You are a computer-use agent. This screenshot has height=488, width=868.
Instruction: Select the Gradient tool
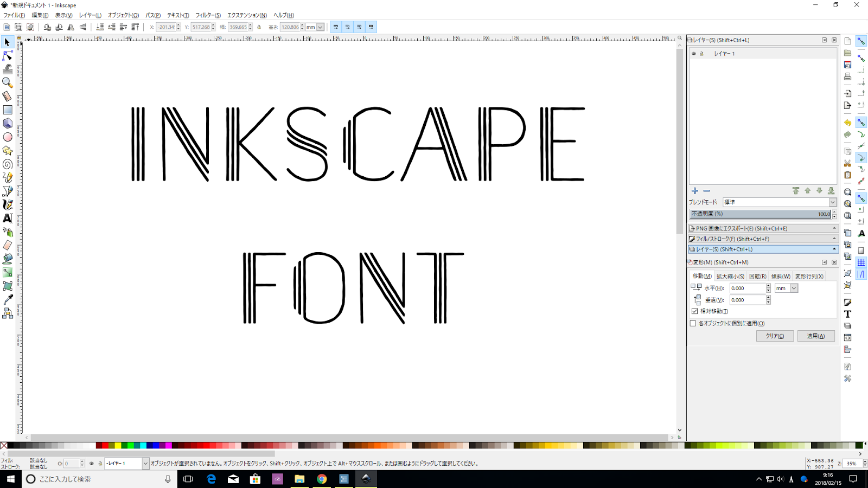pos(8,273)
